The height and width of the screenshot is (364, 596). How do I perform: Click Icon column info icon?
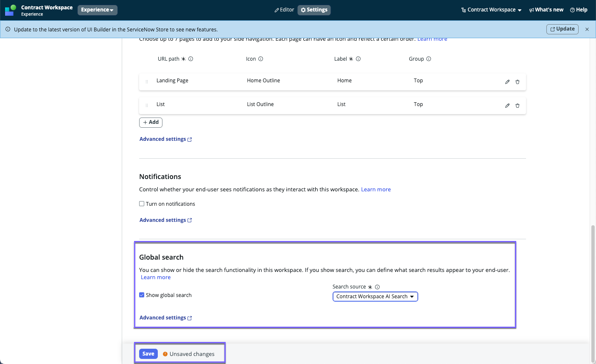(261, 59)
